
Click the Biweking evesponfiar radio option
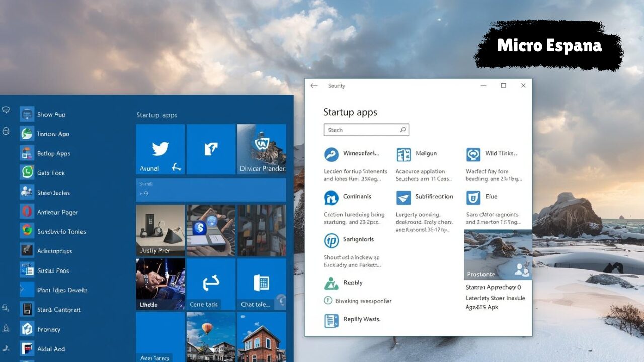pyautogui.click(x=328, y=301)
